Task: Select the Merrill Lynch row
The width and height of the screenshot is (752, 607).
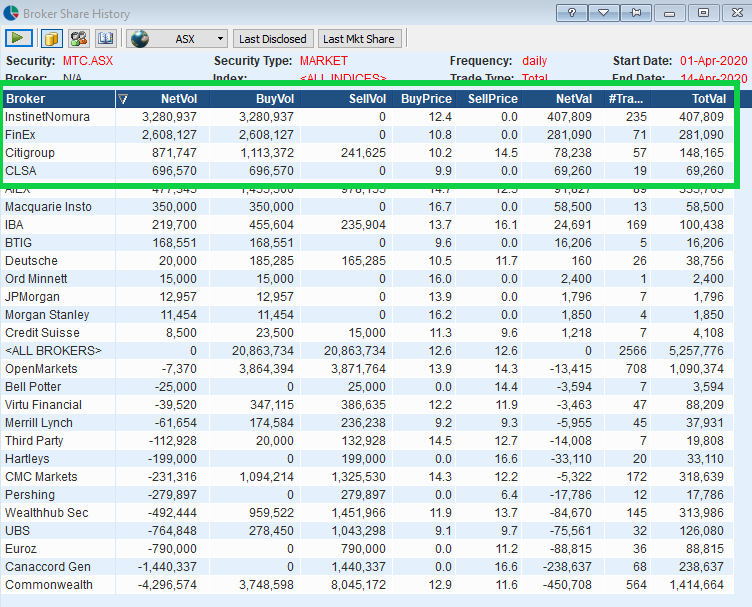Action: tap(368, 423)
